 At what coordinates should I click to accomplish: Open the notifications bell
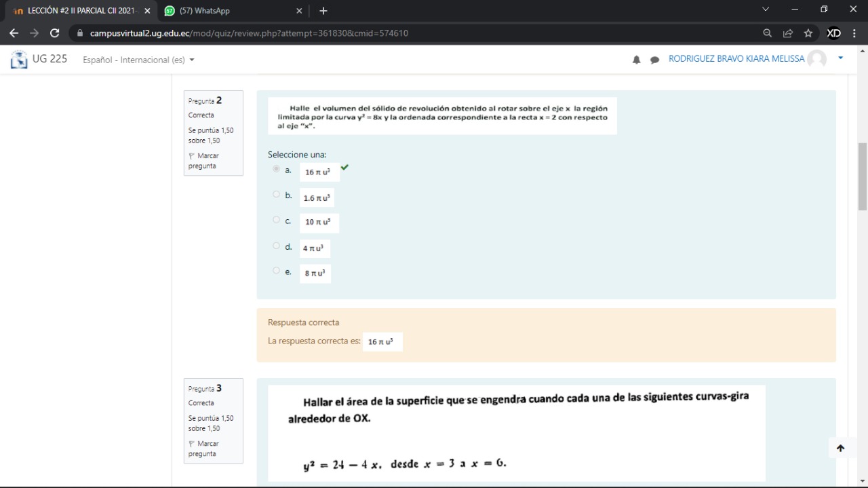pyautogui.click(x=636, y=60)
